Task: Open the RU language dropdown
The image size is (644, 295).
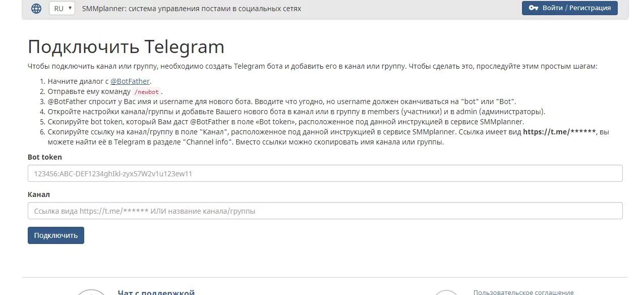Action: point(62,8)
